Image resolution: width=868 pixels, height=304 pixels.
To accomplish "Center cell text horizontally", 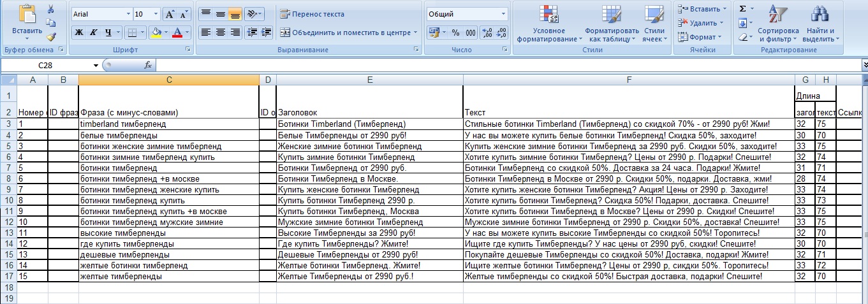I will click(x=220, y=33).
